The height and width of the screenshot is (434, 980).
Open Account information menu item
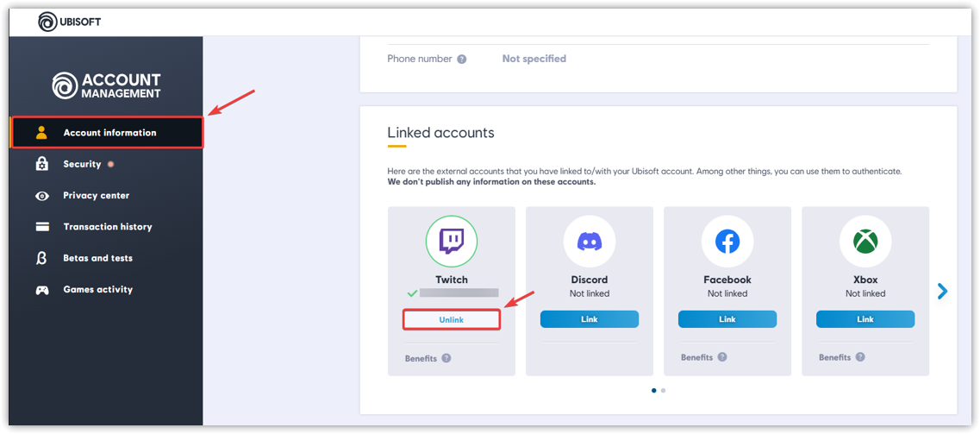pyautogui.click(x=107, y=133)
